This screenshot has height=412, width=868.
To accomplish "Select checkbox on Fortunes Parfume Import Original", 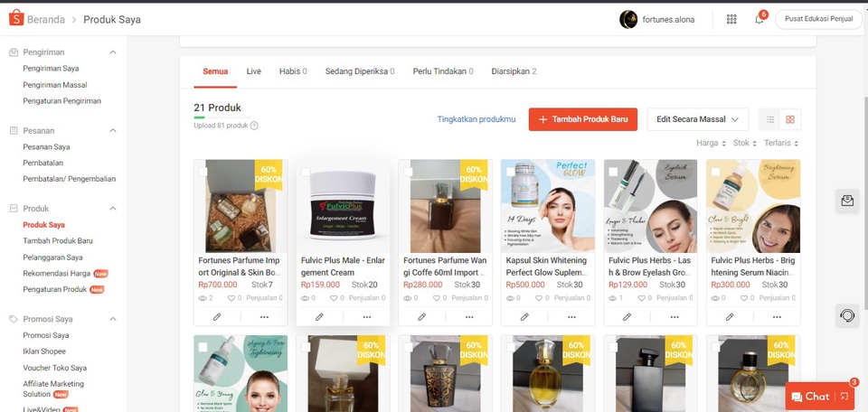I will [x=203, y=172].
